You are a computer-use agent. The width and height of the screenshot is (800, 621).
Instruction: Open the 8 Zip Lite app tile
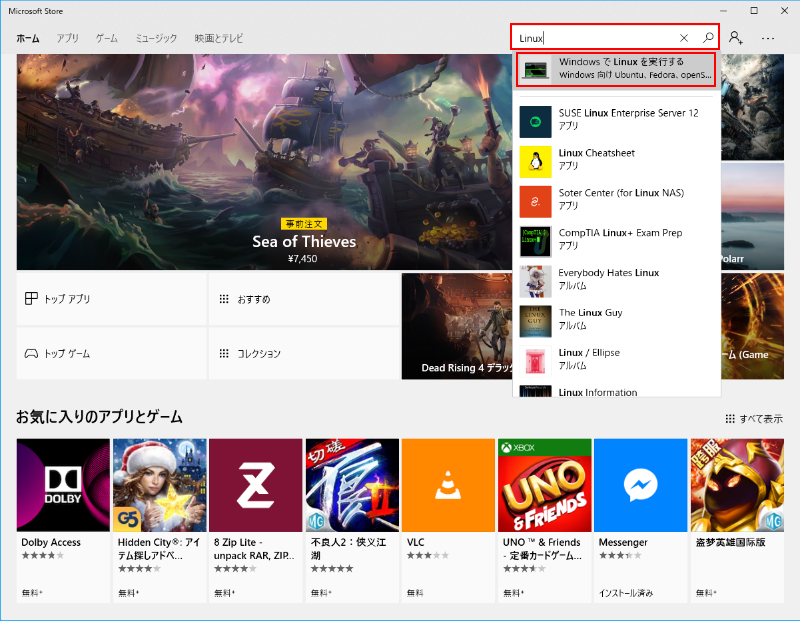pyautogui.click(x=256, y=520)
